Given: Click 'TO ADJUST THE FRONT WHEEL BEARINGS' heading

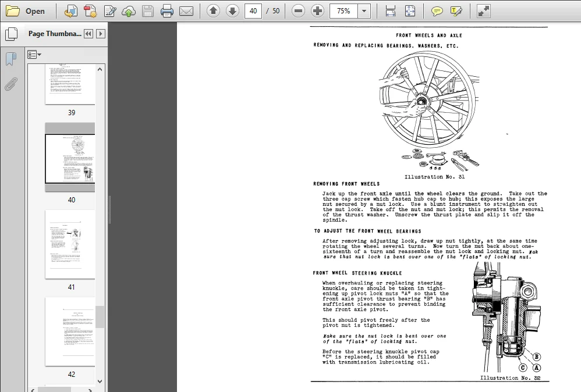Looking at the screenshot, I should click(x=367, y=231).
